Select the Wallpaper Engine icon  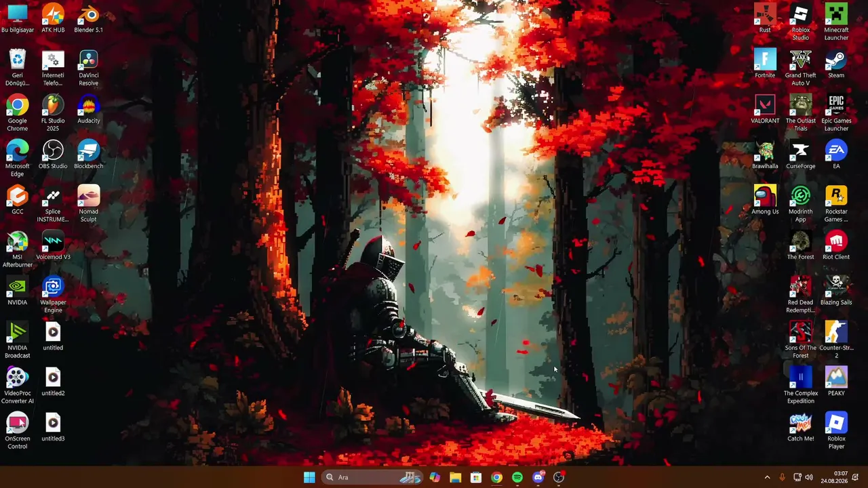[x=53, y=295]
